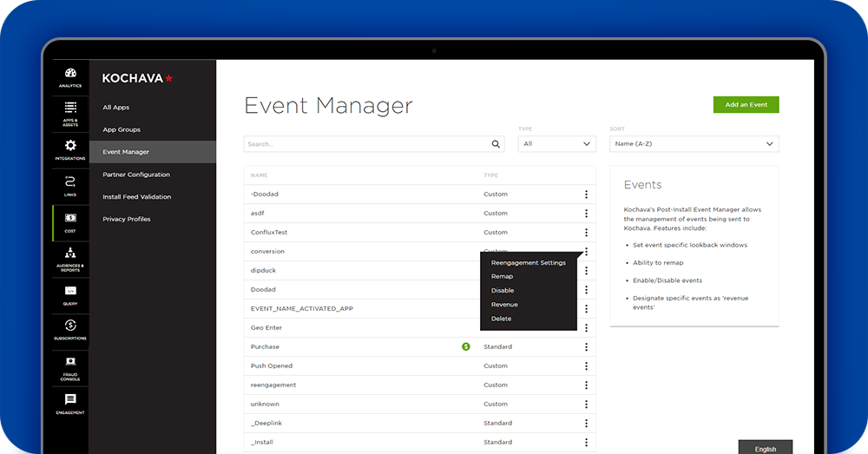The width and height of the screenshot is (868, 454).
Task: Open the options menu for Push Opened row
Action: click(586, 366)
